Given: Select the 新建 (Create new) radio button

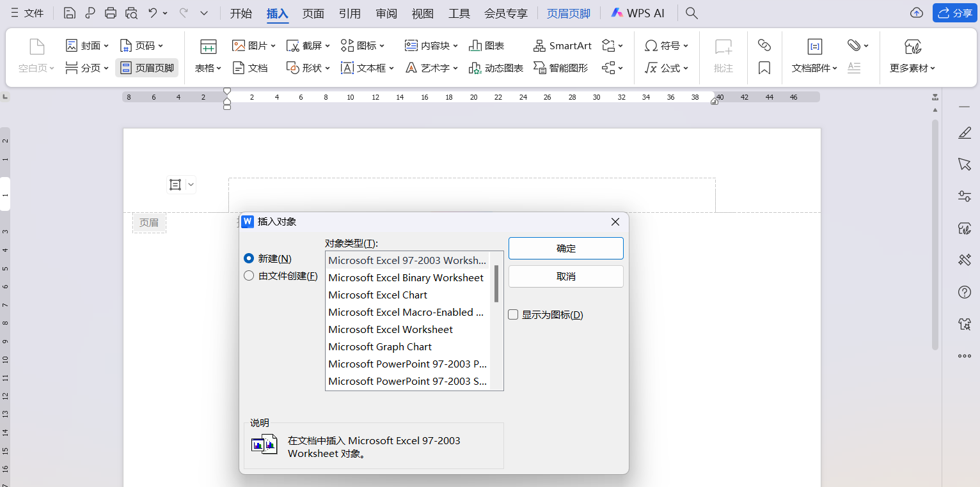Looking at the screenshot, I should click(x=249, y=259).
